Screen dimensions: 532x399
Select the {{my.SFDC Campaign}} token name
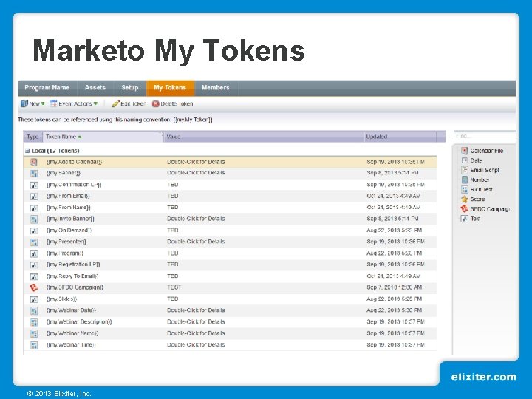[x=75, y=287]
